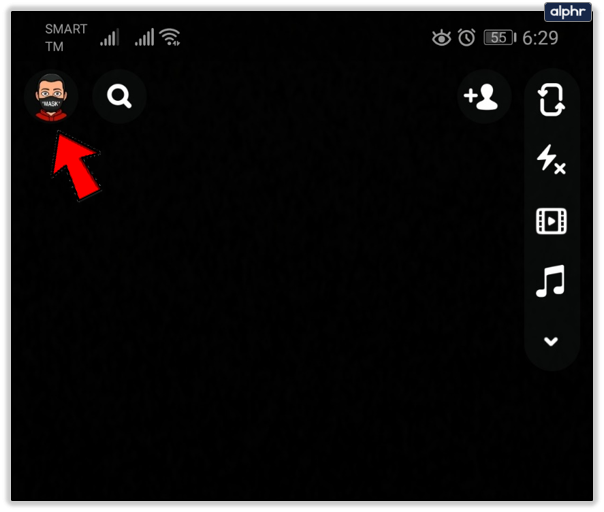Tap the MASK text on the avatar
This screenshot has width=604, height=512.
50,103
